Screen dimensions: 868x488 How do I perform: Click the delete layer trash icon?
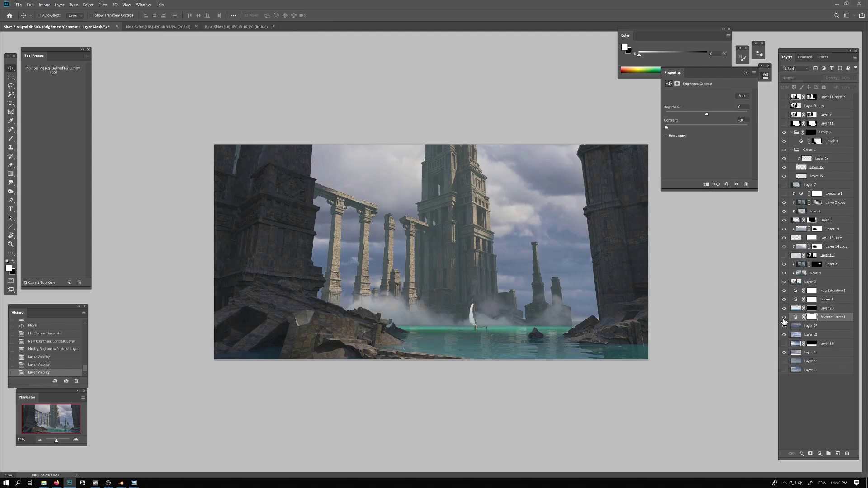847,453
